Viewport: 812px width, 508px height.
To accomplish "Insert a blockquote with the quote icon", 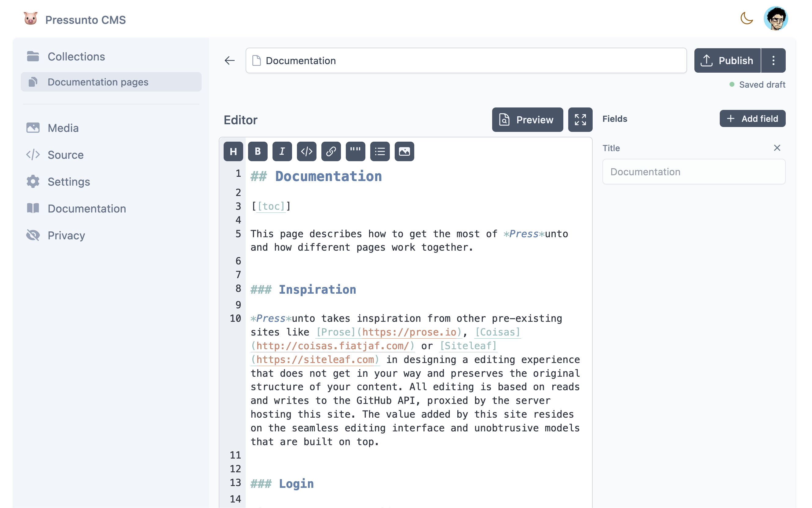I will click(x=355, y=151).
